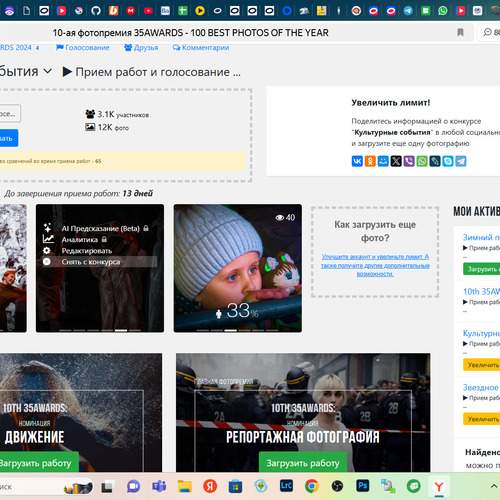This screenshot has height=500, width=500.
Task: Open GitHub pinned browser tab
Action: point(96,11)
